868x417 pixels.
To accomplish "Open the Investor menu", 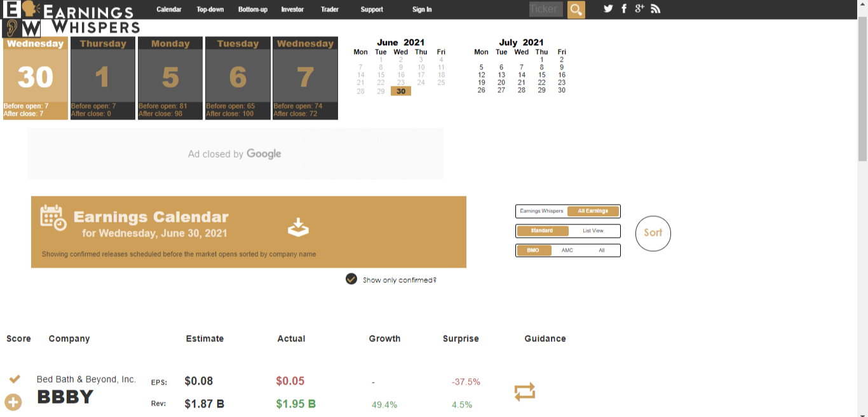I will click(292, 10).
